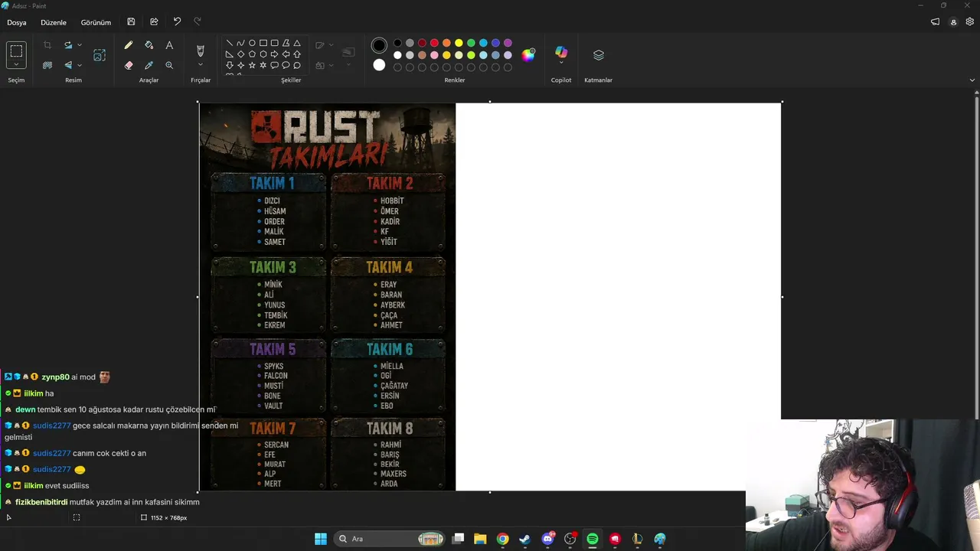The height and width of the screenshot is (551, 980).
Task: Open the Settings gear icon
Action: point(970,22)
